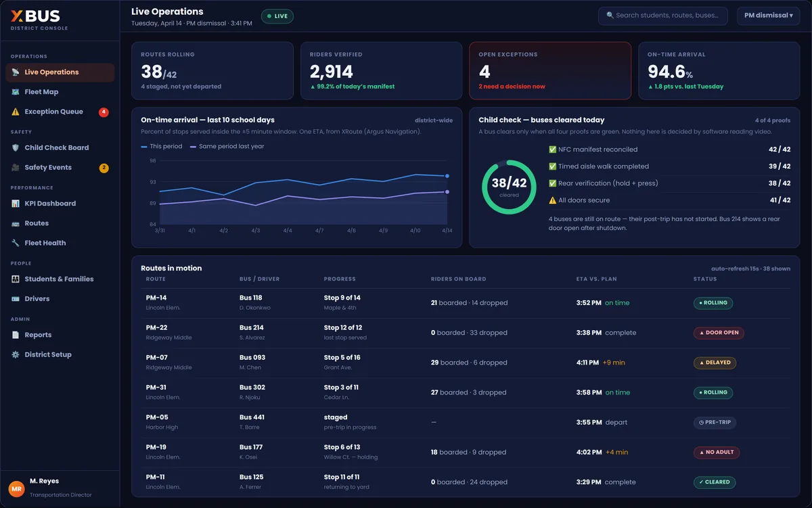Click the KPI Dashboard chart icon

(16, 204)
